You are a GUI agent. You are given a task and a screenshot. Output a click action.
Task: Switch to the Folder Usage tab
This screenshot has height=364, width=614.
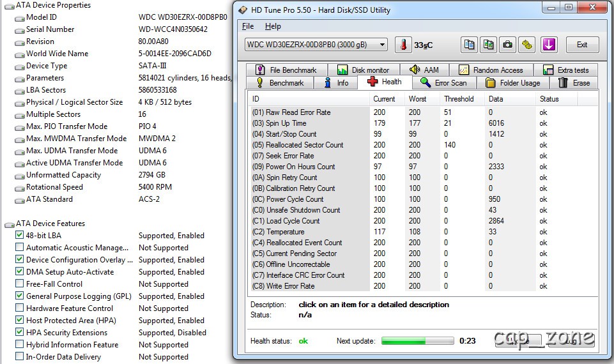[x=513, y=83]
